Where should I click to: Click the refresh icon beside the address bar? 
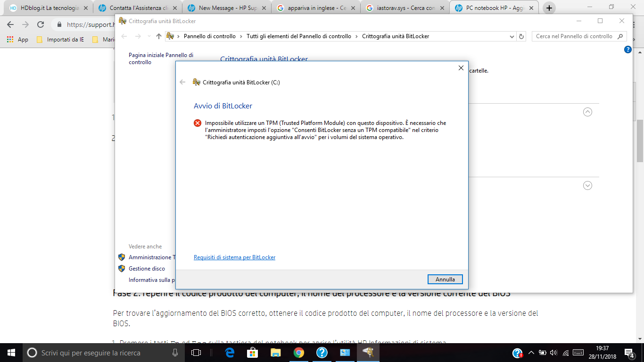coord(520,36)
